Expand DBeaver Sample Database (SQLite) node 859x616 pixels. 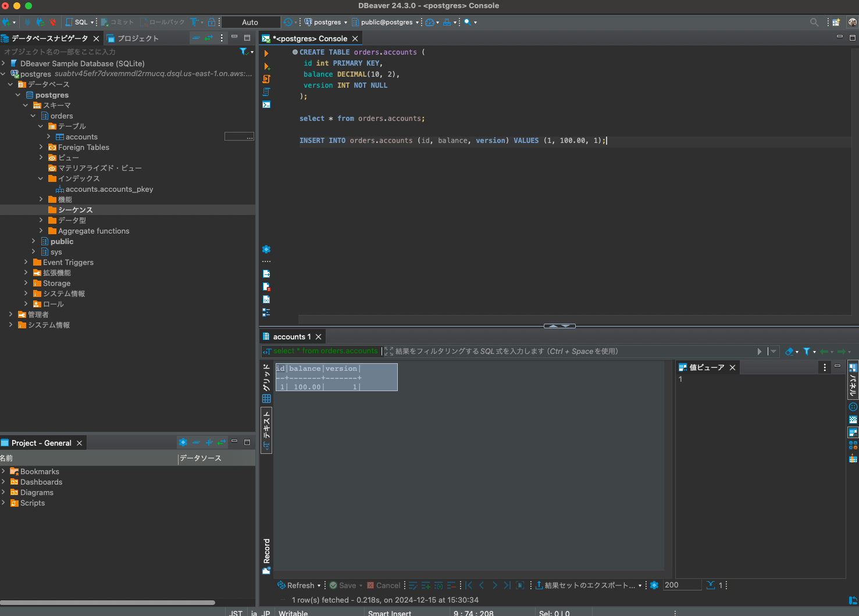[x=3, y=63]
